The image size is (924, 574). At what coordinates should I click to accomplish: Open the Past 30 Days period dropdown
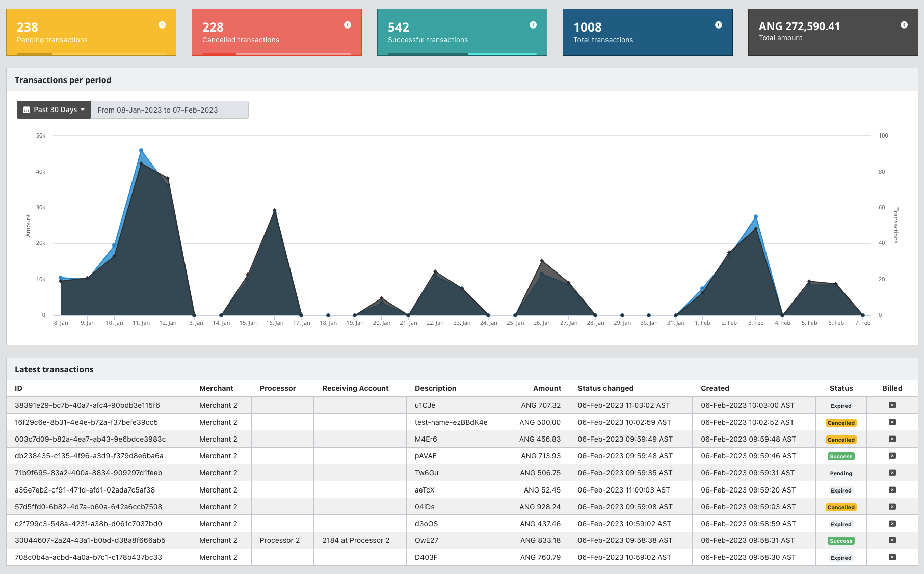[x=54, y=110]
